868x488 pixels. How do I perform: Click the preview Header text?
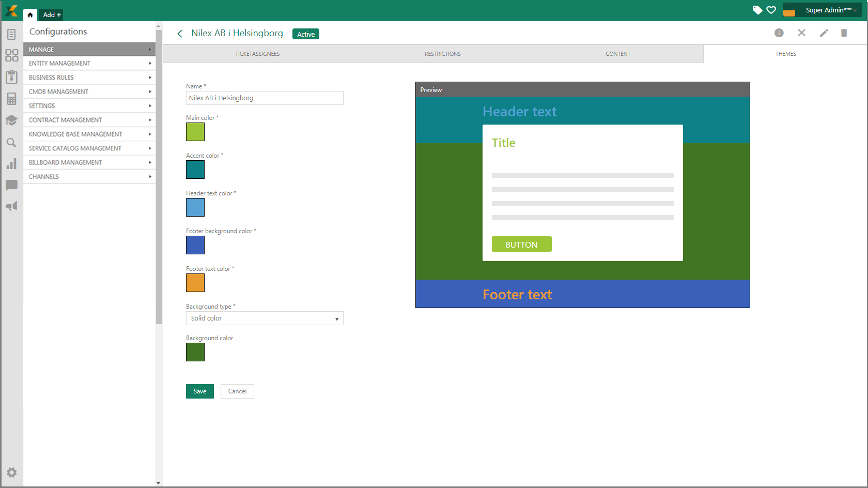(519, 112)
